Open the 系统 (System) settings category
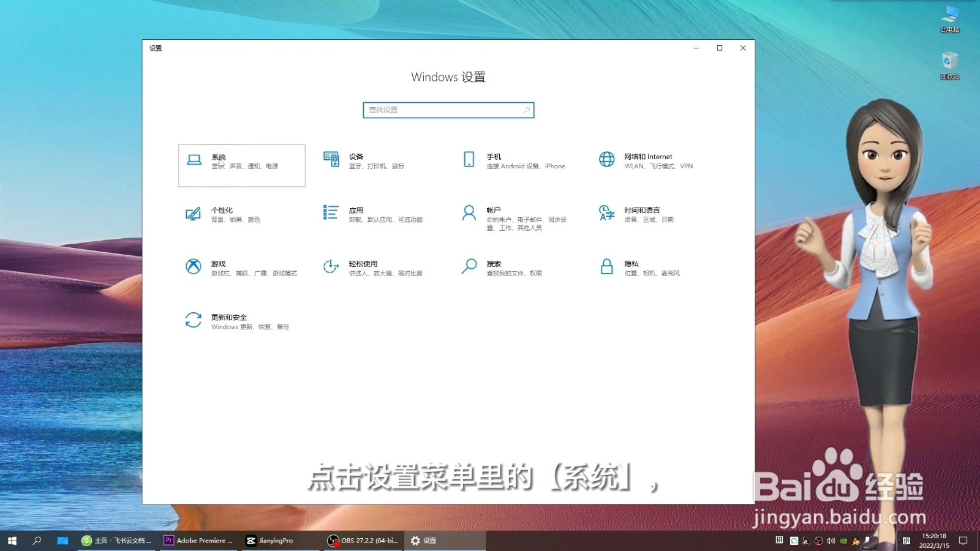Viewport: 980px width, 551px height. [241, 165]
